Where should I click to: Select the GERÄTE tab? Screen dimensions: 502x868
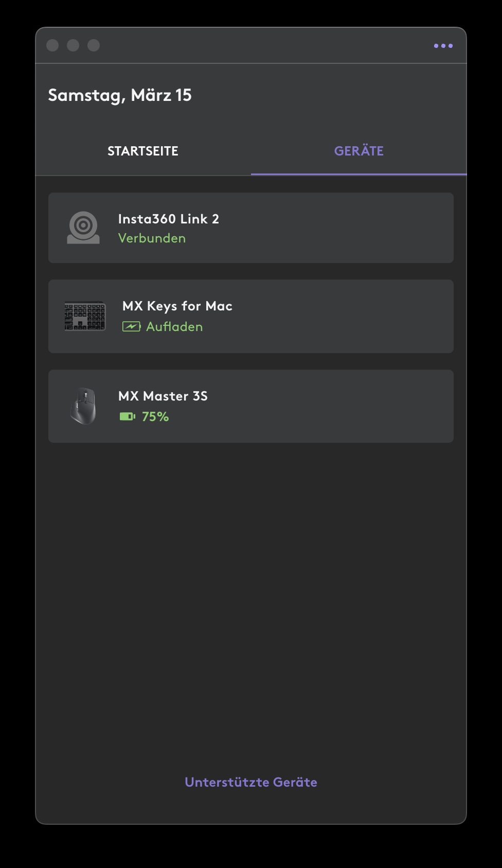(359, 151)
